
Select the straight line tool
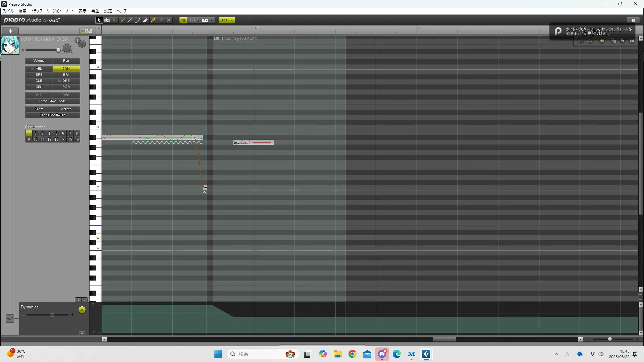[130, 20]
